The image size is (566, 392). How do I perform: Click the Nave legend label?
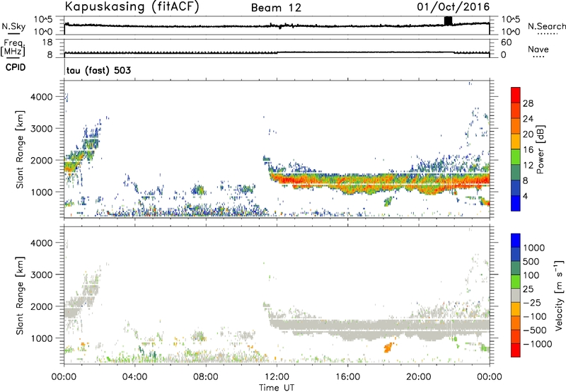[x=538, y=50]
